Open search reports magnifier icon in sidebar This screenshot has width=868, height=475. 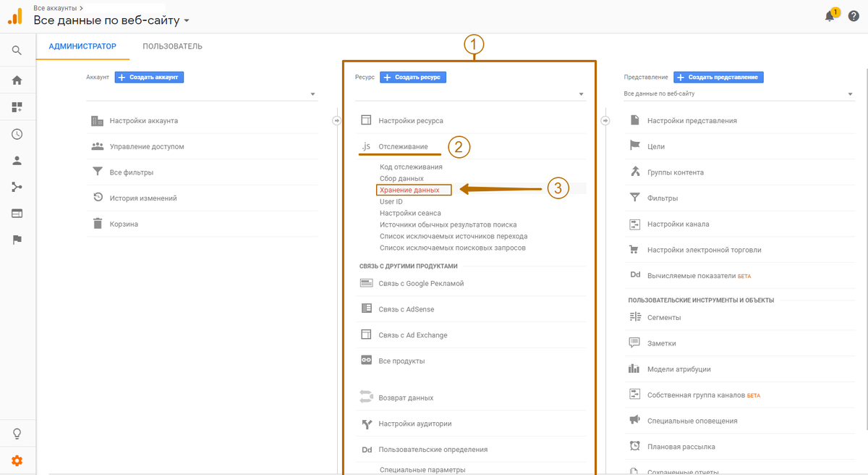coord(17,51)
